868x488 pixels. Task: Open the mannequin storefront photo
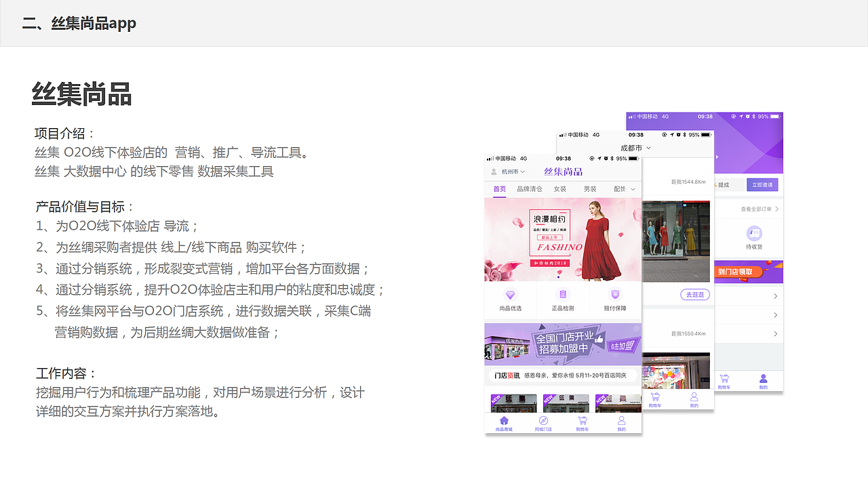pyautogui.click(x=676, y=241)
